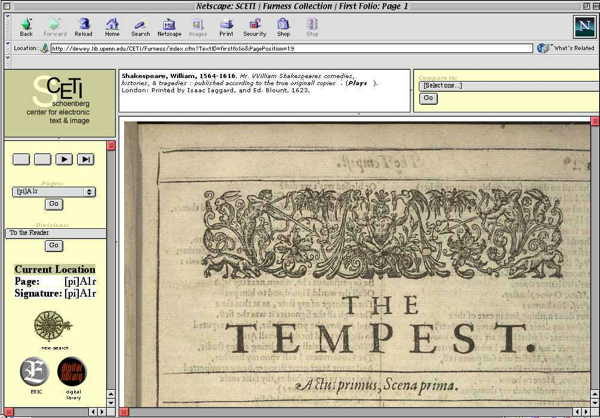Open the Compare to Select one dropdown
Screen dimensions: 600x418
pos(509,85)
